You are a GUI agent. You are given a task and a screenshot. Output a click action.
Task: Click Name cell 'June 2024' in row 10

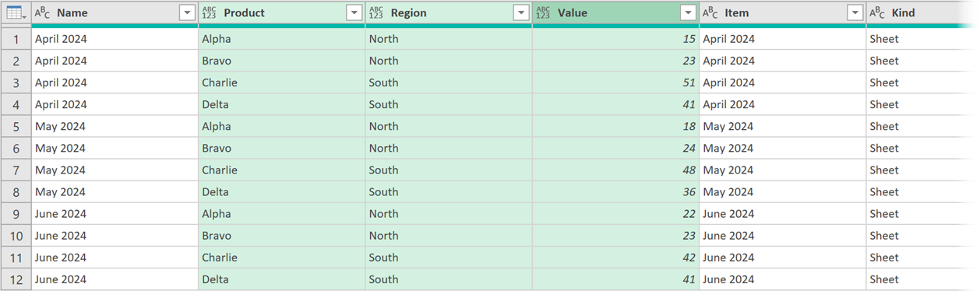tap(115, 236)
